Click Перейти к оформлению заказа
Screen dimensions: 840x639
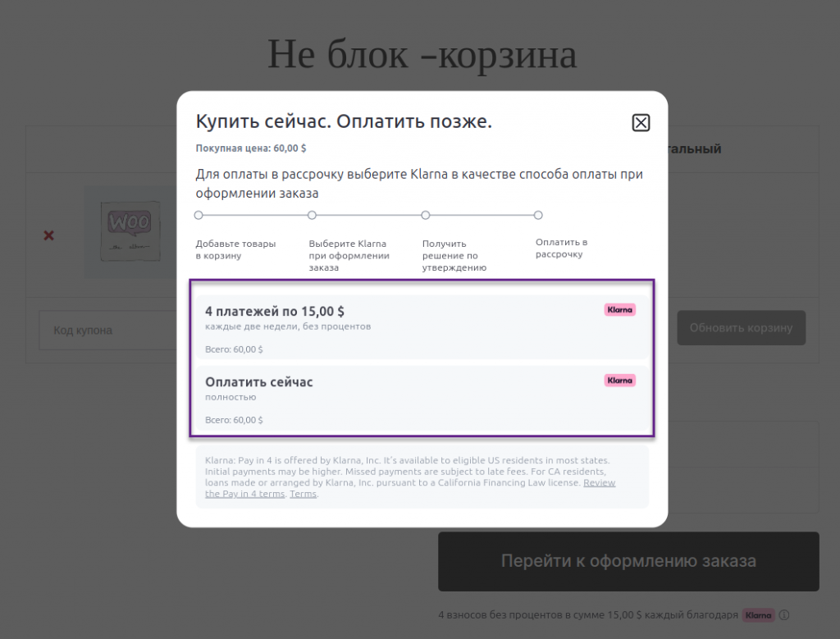[x=628, y=561]
